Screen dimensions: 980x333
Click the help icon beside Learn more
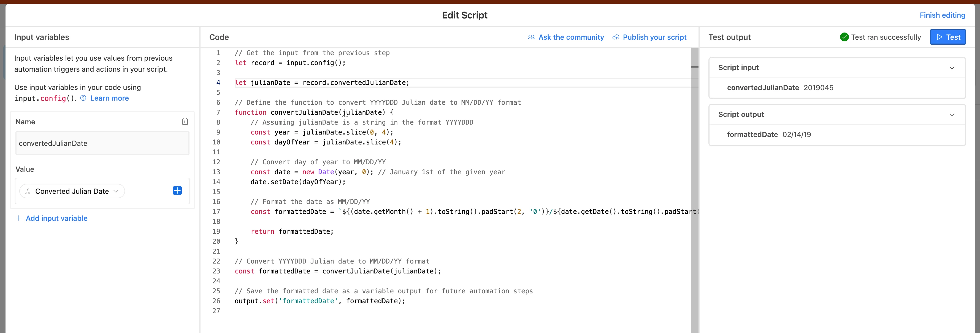click(83, 98)
